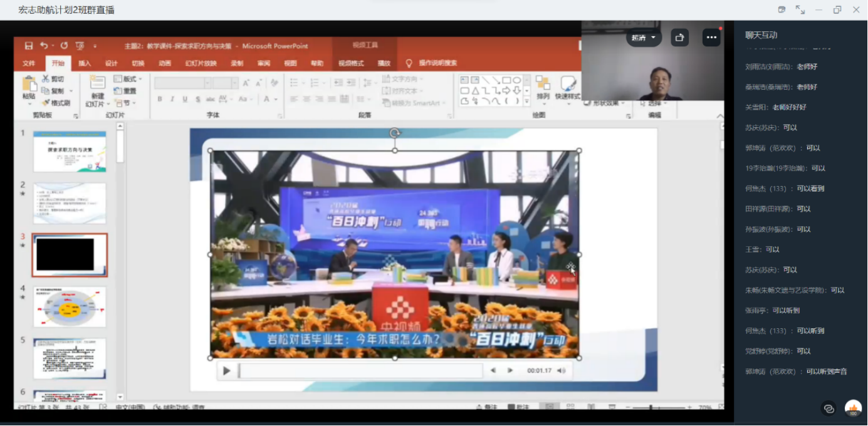Click the decrease font size icon
This screenshot has width=868, height=426.
click(x=258, y=83)
